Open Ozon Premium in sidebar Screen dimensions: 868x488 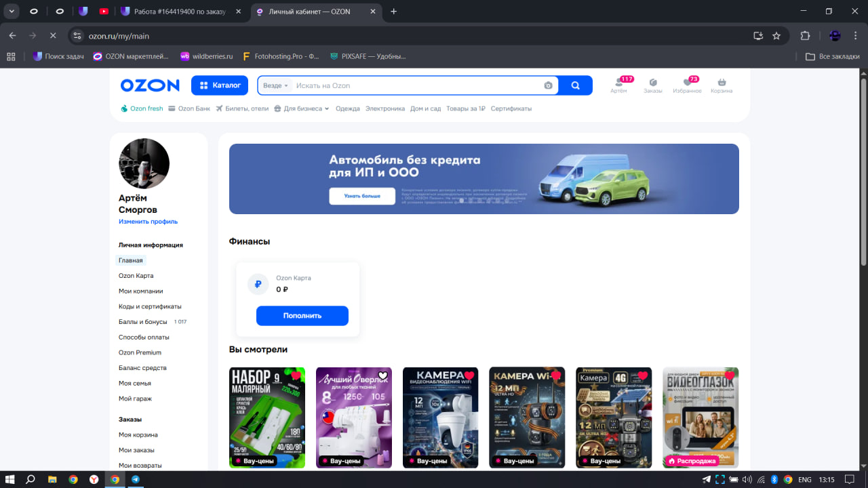point(140,352)
